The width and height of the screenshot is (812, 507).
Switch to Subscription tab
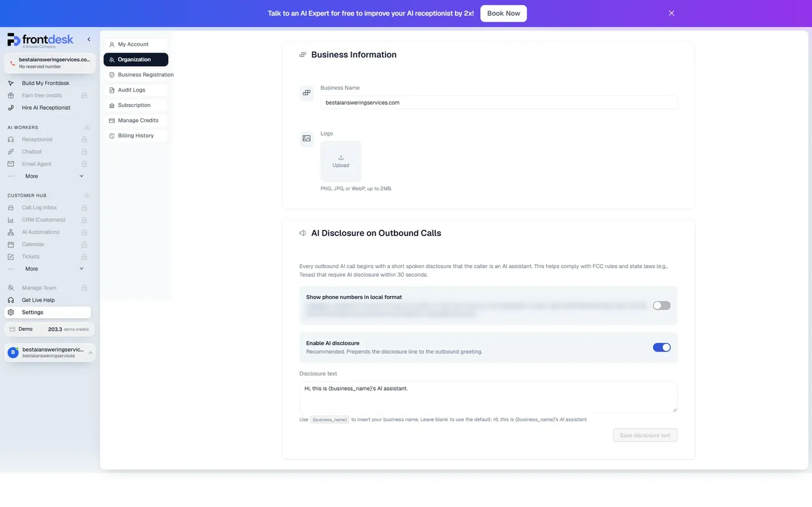[x=136, y=105]
